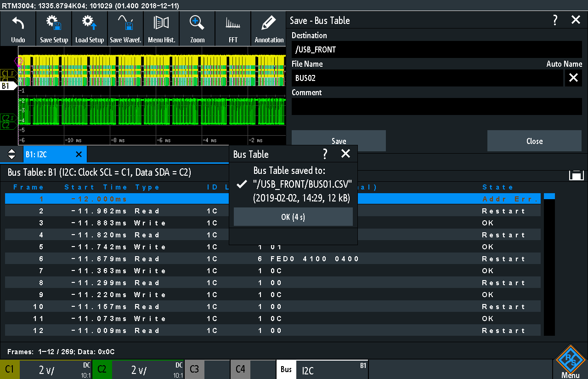Expand or collapse the bus table panel arrows

(x=12, y=154)
